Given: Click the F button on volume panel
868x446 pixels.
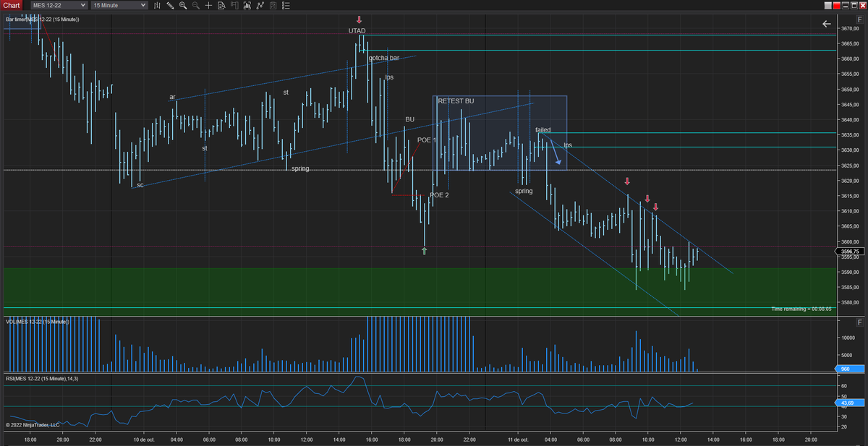Looking at the screenshot, I should pos(859,322).
